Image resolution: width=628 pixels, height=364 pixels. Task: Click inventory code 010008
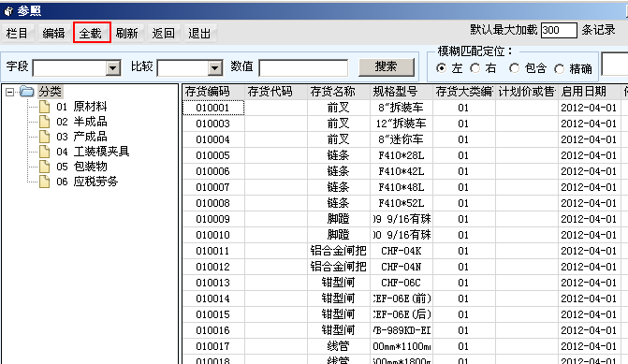point(213,203)
